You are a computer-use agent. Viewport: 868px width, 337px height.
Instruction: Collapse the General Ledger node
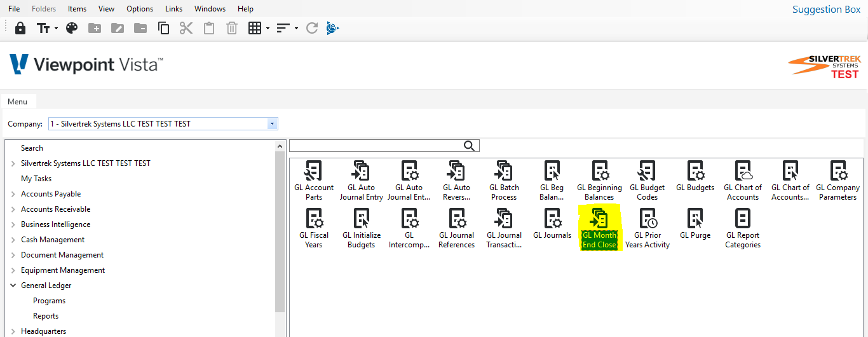click(x=13, y=285)
